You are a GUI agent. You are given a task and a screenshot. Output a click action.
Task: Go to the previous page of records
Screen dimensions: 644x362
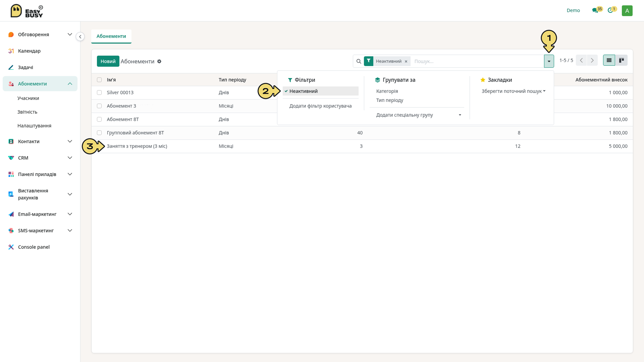pos(581,60)
